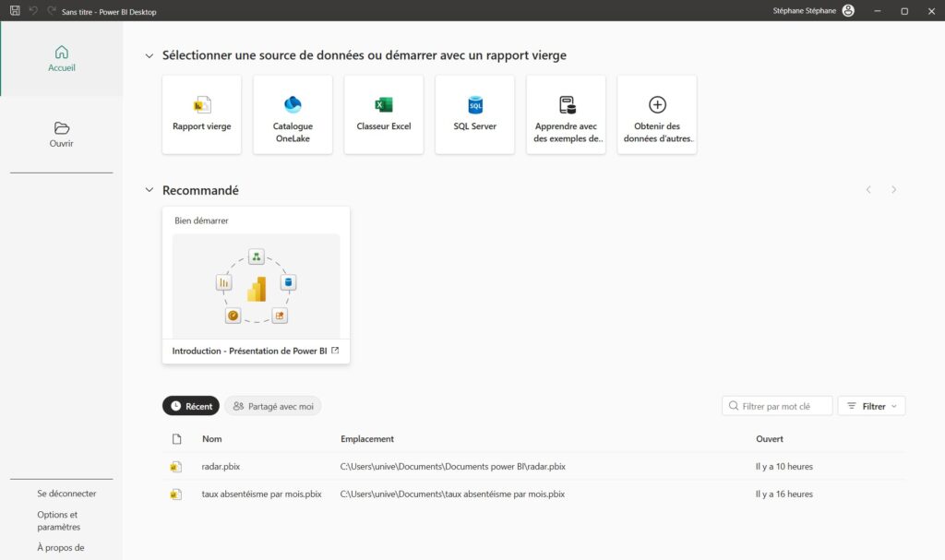Open radar.pbix recent file
This screenshot has width=945, height=560.
pos(221,467)
